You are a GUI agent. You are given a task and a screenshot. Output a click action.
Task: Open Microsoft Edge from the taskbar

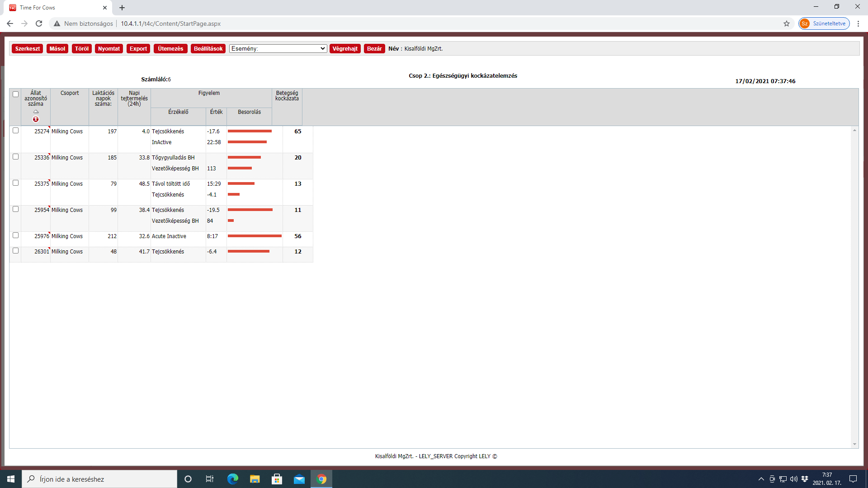point(232,479)
